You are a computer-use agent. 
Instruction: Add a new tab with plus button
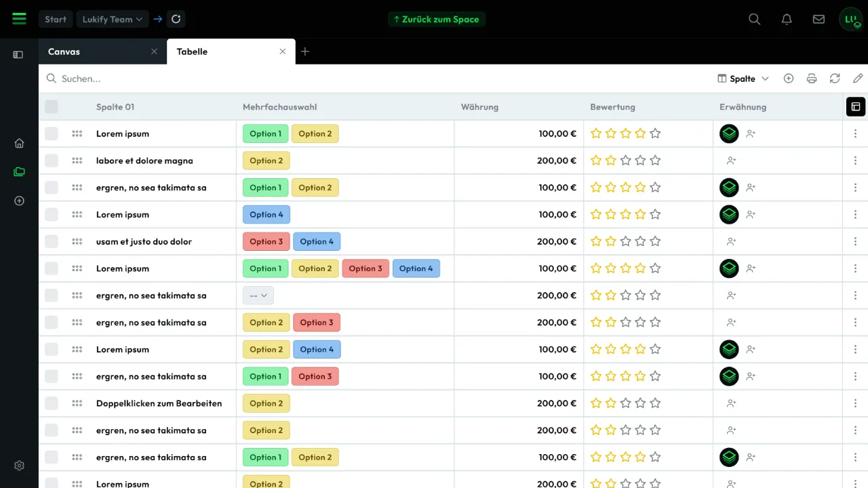pyautogui.click(x=305, y=52)
